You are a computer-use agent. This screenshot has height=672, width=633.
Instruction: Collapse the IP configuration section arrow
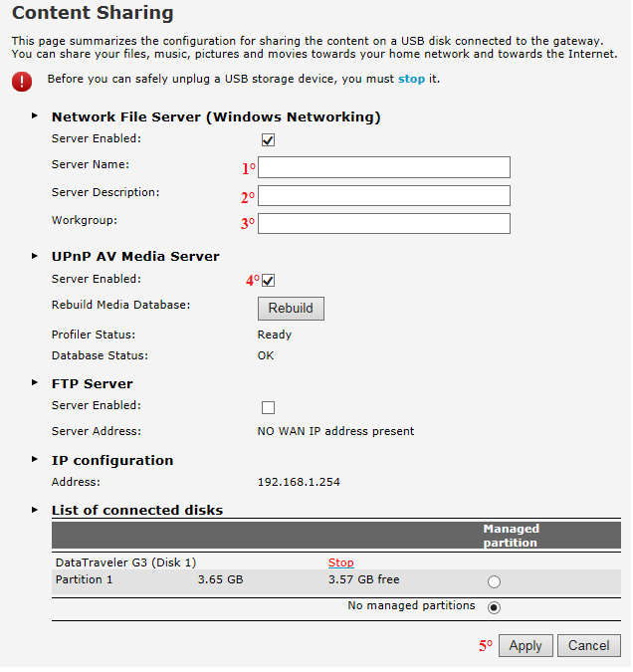click(35, 460)
